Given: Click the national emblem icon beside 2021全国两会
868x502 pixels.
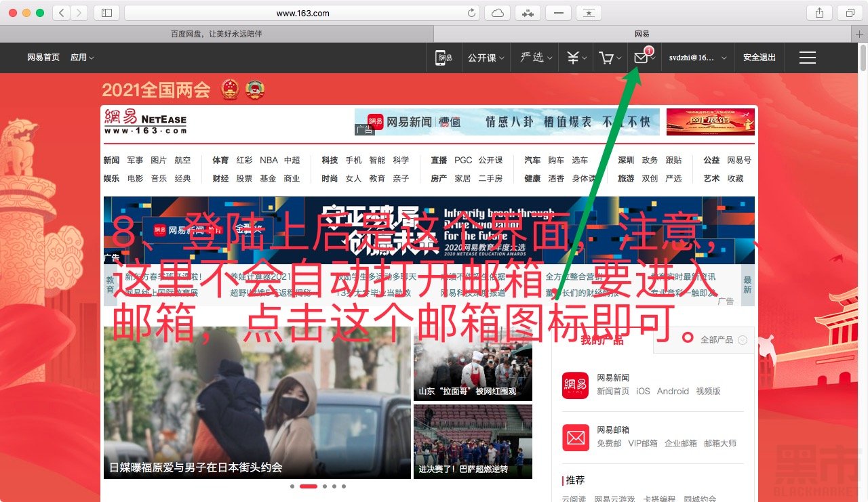Looking at the screenshot, I should point(231,89).
